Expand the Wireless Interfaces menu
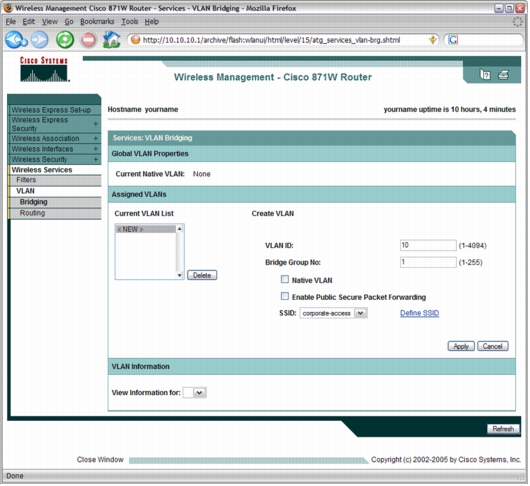530x486 pixels. (96, 149)
